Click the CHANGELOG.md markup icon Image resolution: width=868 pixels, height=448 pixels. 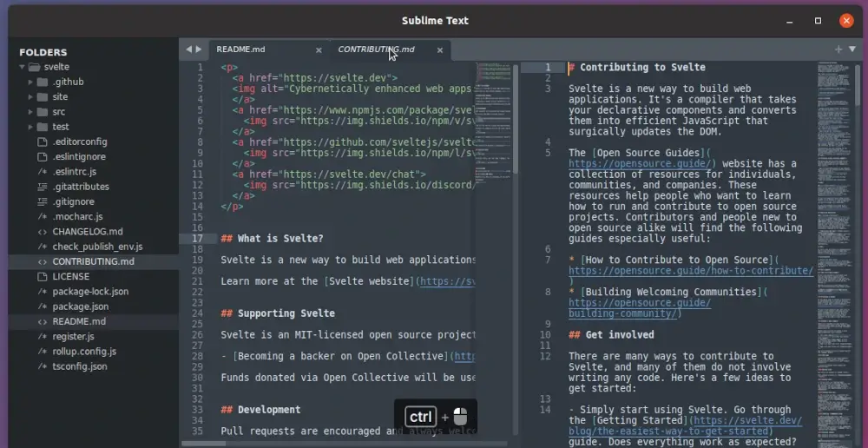tap(42, 232)
